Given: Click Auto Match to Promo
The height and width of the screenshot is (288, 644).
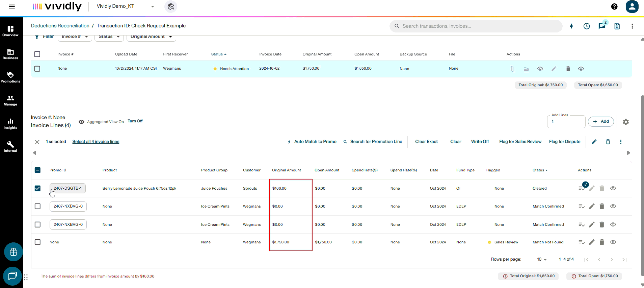Looking at the screenshot, I should pos(312,142).
